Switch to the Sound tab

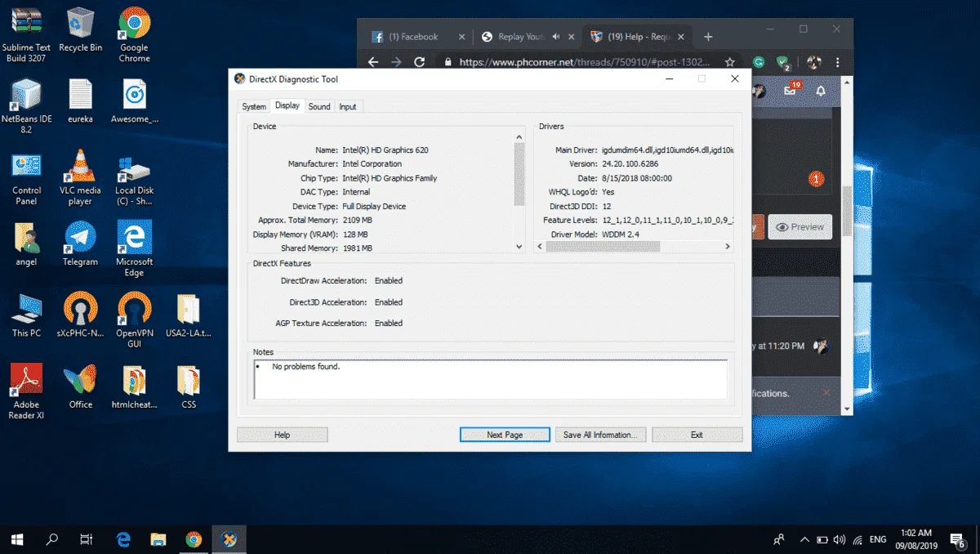319,107
